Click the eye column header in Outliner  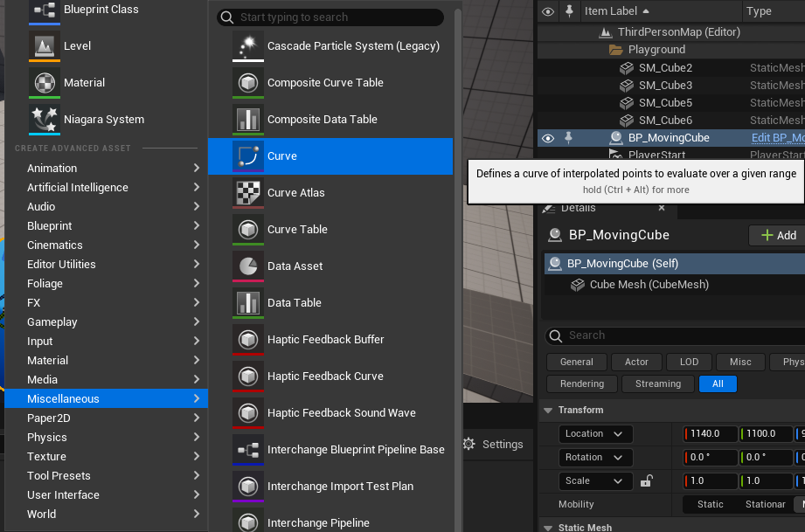tap(548, 11)
